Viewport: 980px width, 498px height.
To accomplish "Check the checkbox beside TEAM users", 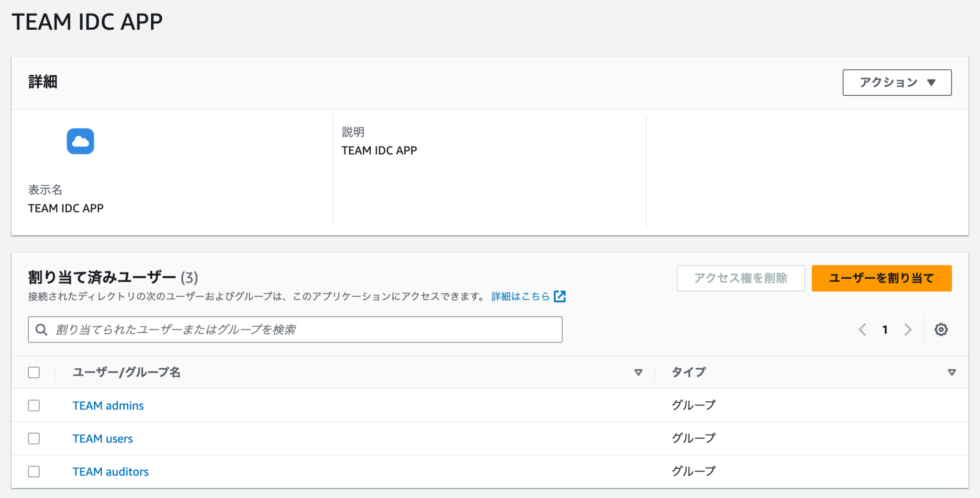I will coord(33,439).
